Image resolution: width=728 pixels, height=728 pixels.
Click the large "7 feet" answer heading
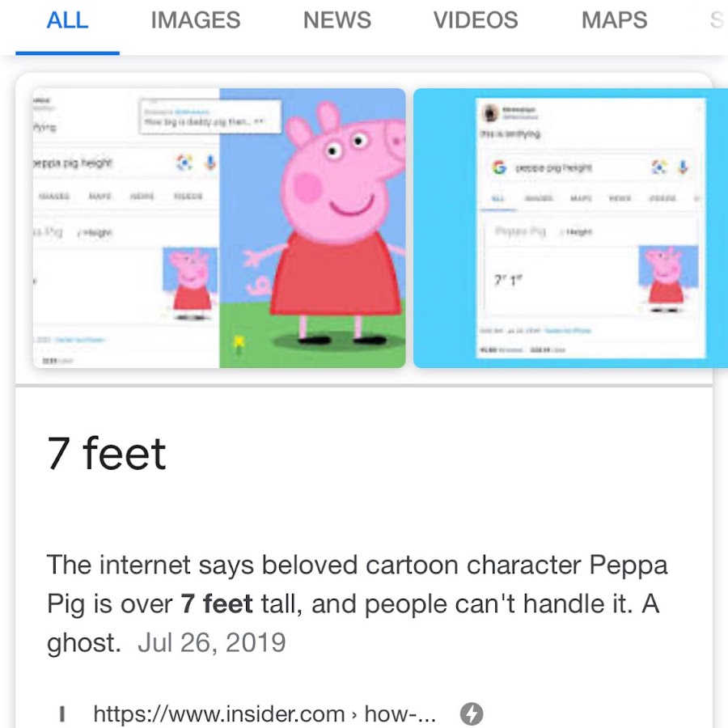point(107,453)
